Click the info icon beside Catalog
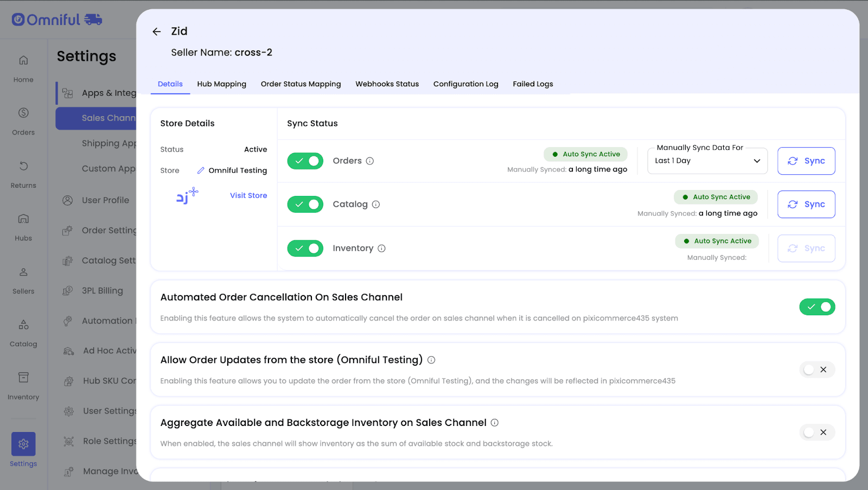The height and width of the screenshot is (490, 868). click(x=376, y=205)
